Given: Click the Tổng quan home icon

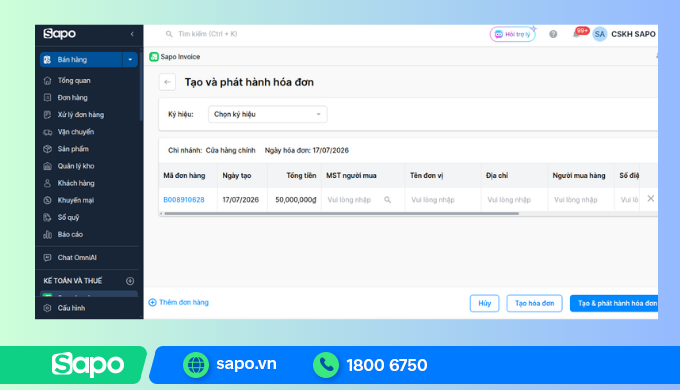Looking at the screenshot, I should point(48,80).
